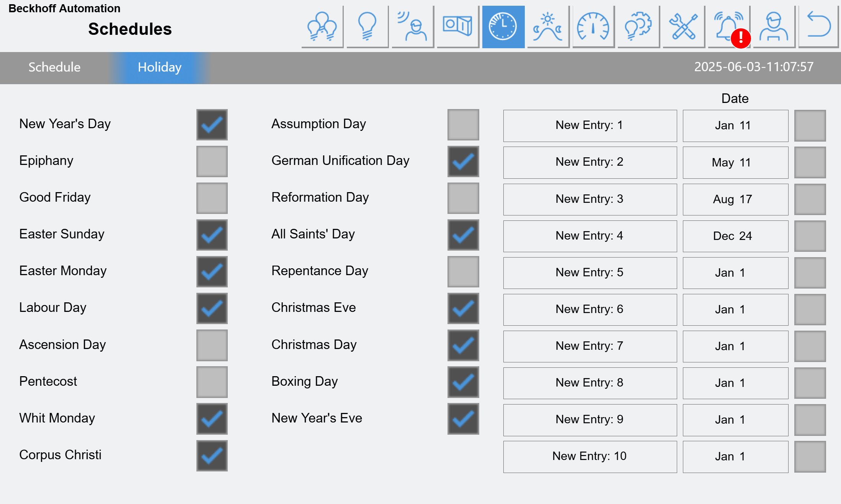Screen dimensions: 841x504
Task: Edit the New Entry: 1 name field
Action: tap(590, 126)
